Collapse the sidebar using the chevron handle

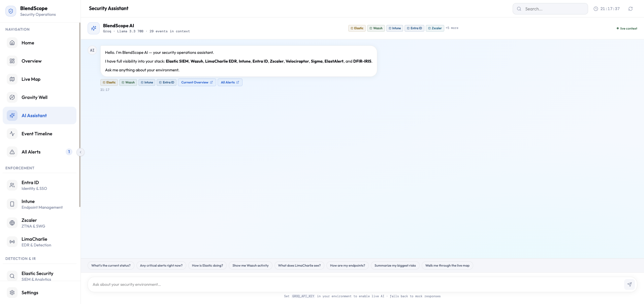(x=80, y=152)
